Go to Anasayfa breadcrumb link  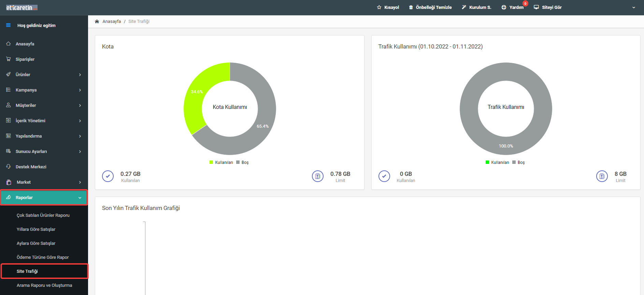click(x=112, y=21)
